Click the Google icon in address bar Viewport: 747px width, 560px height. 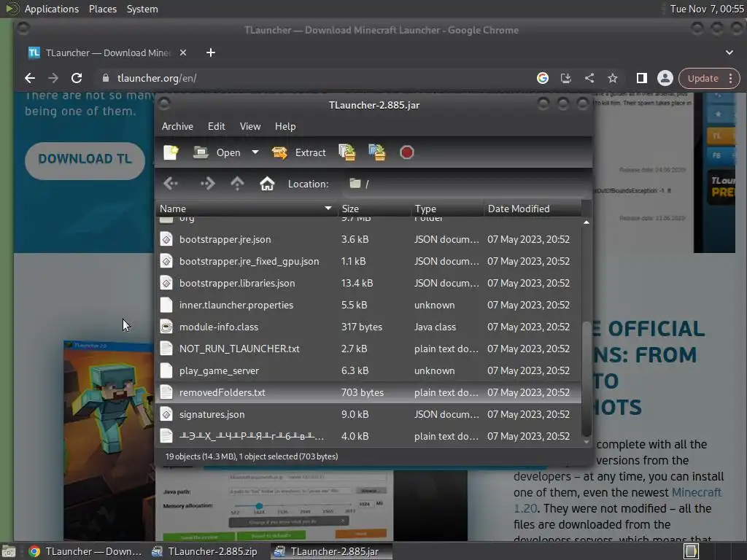543,78
